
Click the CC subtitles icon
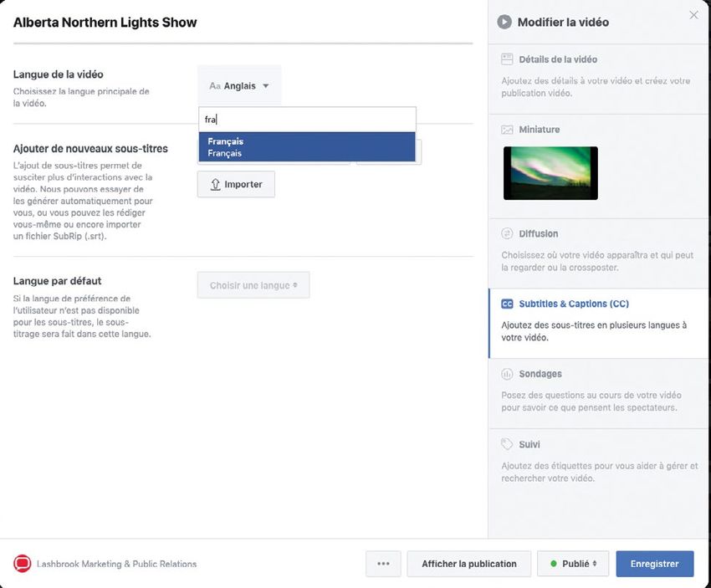(x=507, y=304)
